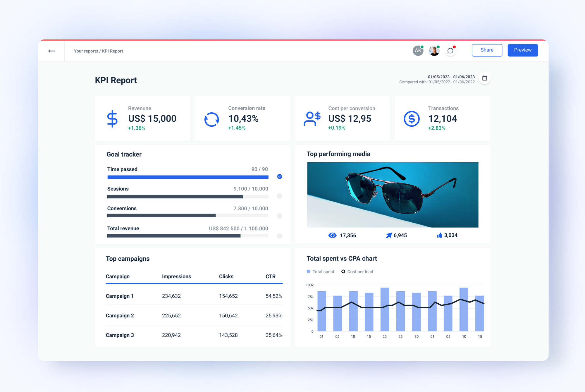Open Your reports breadcrumb link
This screenshot has height=392, width=585.
click(x=86, y=51)
